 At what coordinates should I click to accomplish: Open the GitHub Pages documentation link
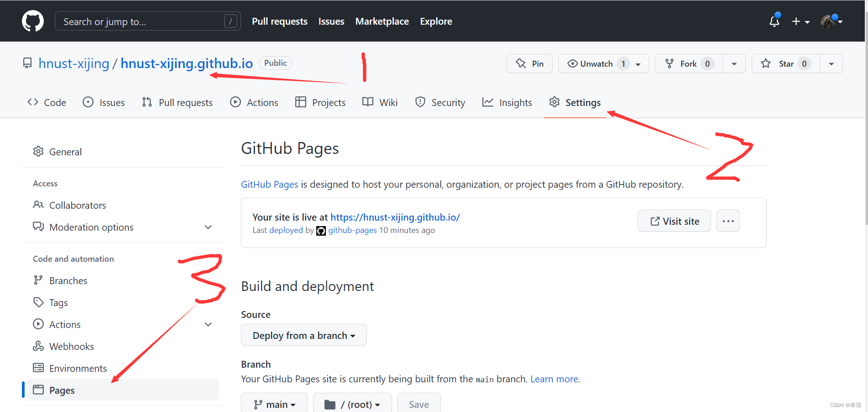pyautogui.click(x=269, y=184)
